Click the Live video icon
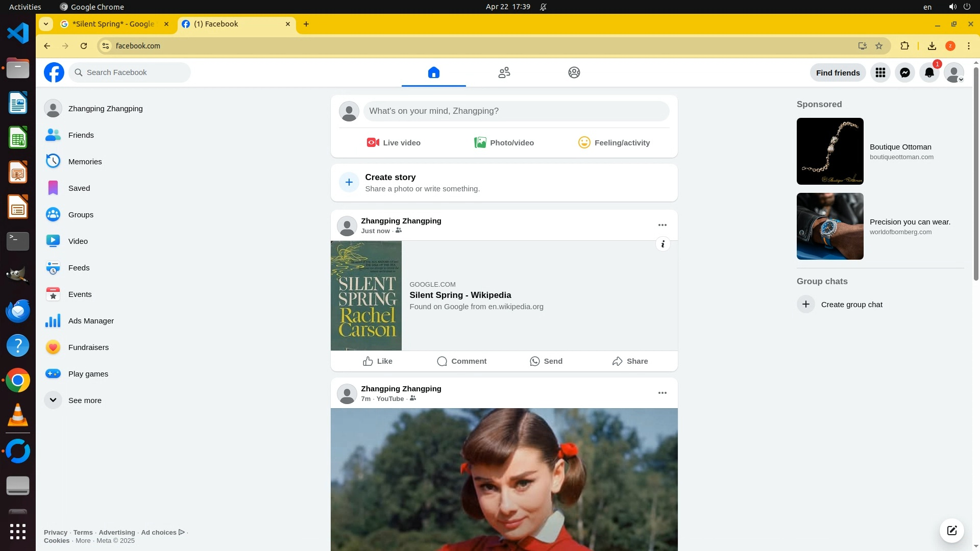Image resolution: width=980 pixels, height=551 pixels. coord(373,143)
